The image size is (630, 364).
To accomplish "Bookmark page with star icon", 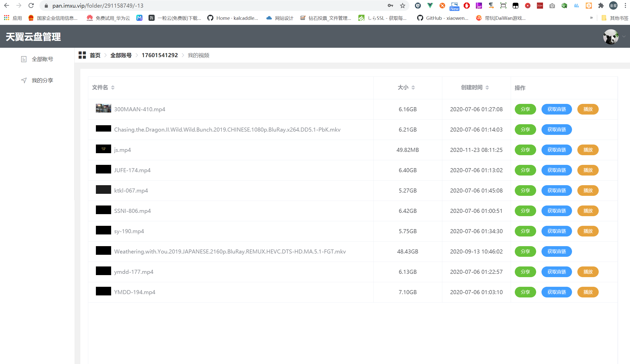I will pos(402,6).
